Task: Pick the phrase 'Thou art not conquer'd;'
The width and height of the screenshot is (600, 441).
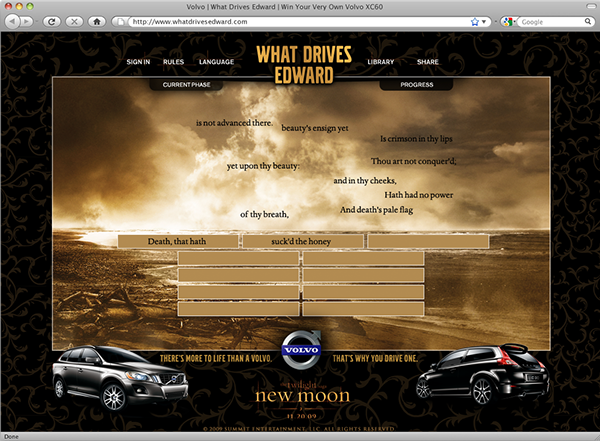Action: click(413, 161)
